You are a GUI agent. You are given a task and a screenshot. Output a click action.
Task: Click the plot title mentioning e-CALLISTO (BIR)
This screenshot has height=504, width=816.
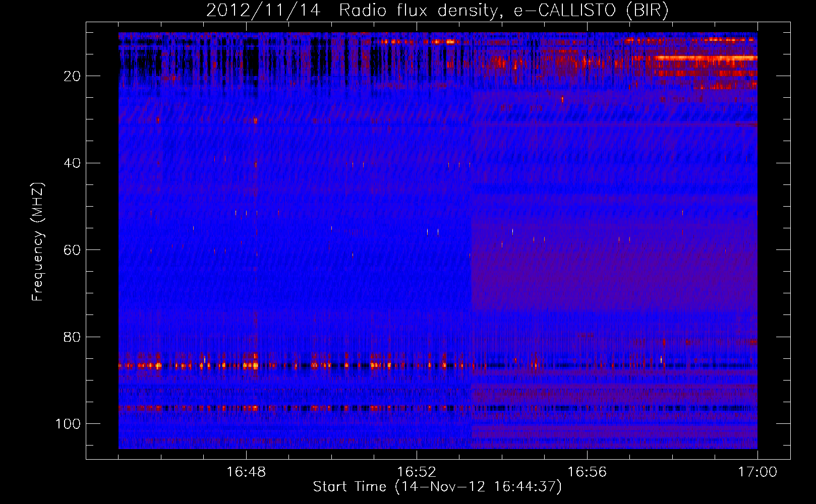437,10
